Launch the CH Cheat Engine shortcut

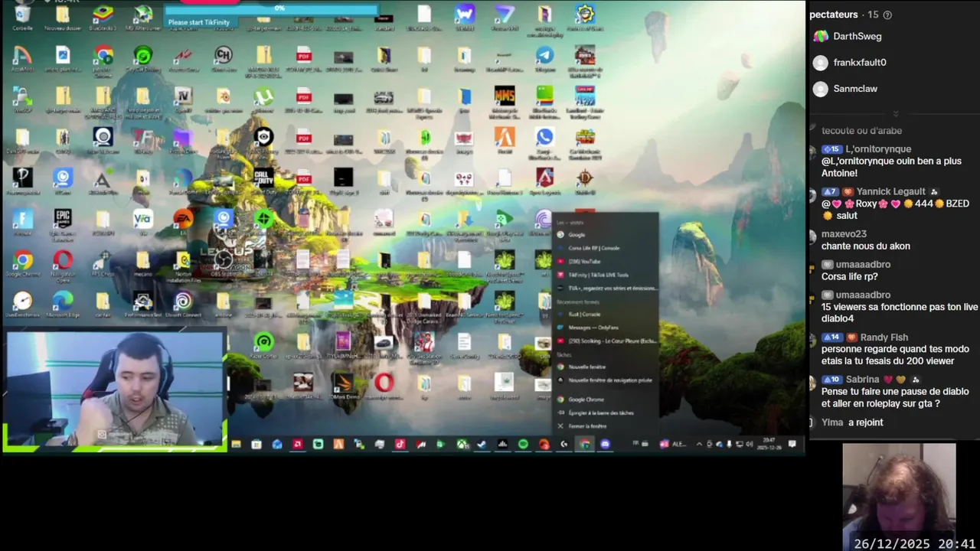223,58
